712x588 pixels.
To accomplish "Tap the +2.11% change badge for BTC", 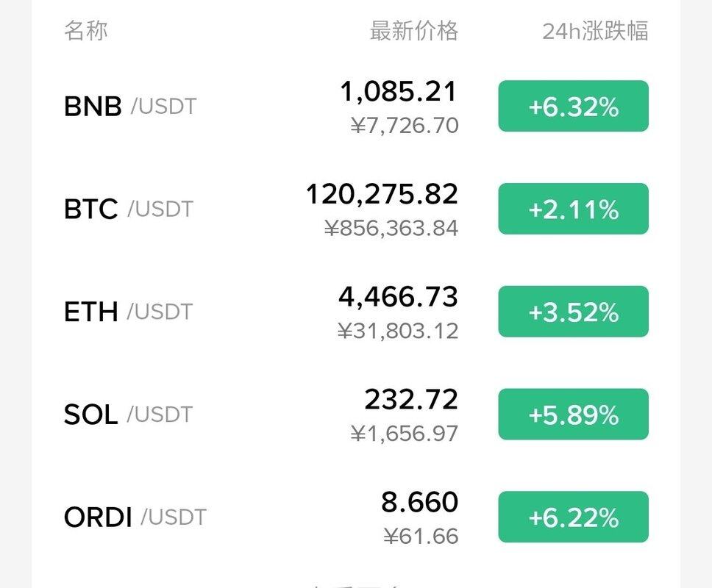I will (x=573, y=209).
